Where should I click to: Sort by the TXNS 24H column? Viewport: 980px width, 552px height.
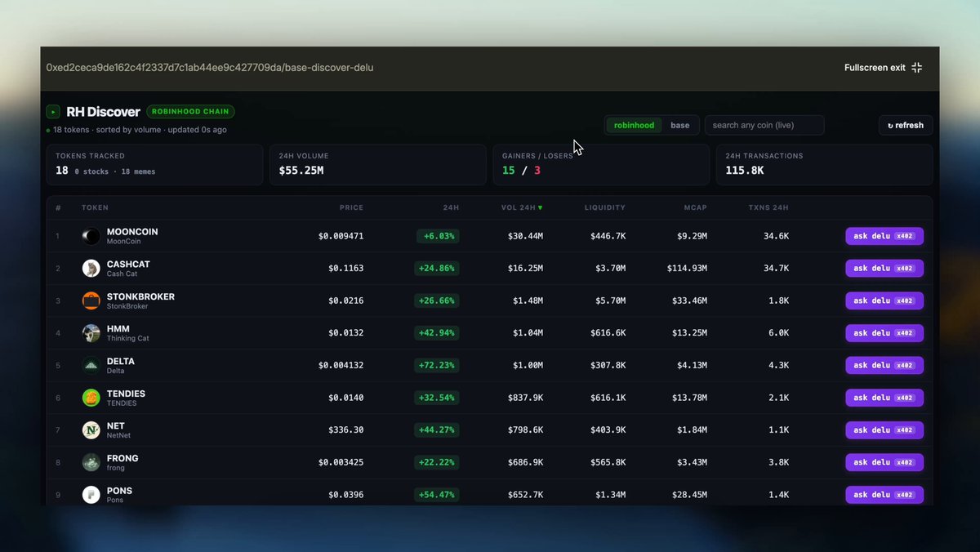coord(768,208)
